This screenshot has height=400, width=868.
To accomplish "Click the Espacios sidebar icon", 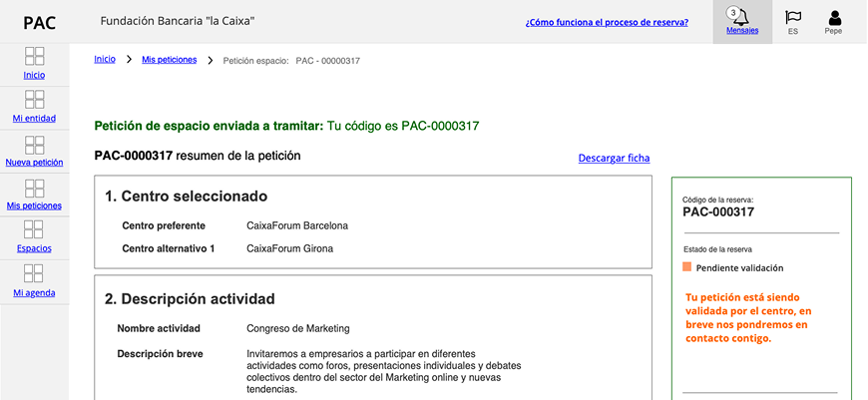I will 34,231.
